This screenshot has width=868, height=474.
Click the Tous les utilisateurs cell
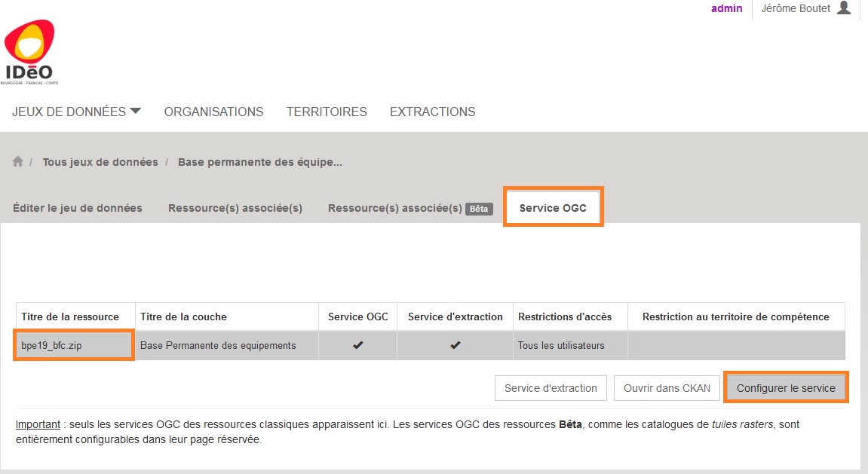click(570, 345)
